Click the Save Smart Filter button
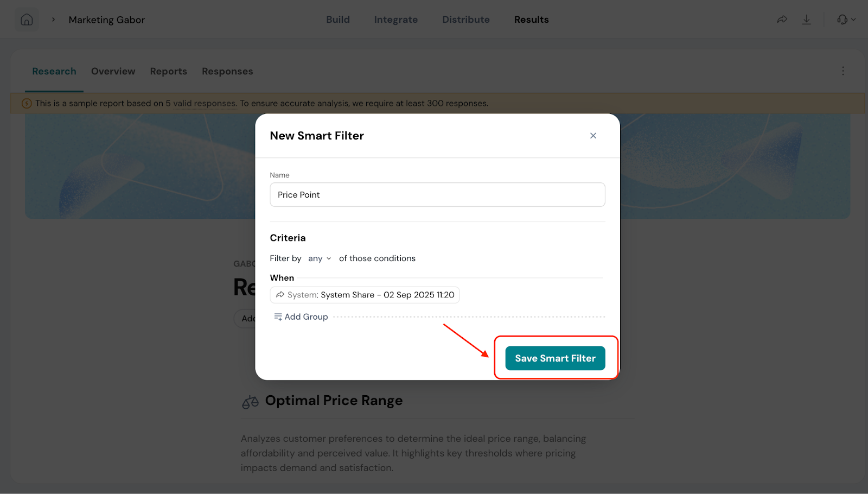 click(555, 358)
